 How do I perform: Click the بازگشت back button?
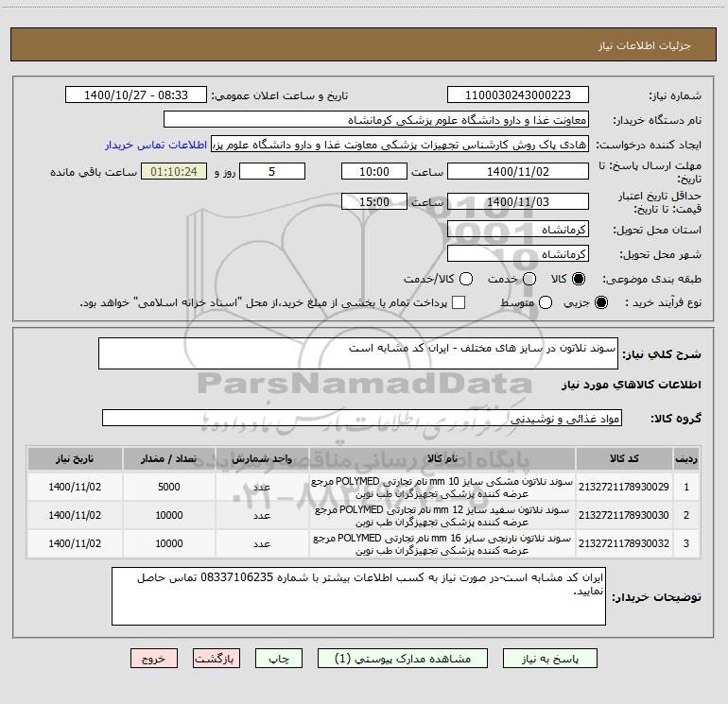pyautogui.click(x=217, y=659)
